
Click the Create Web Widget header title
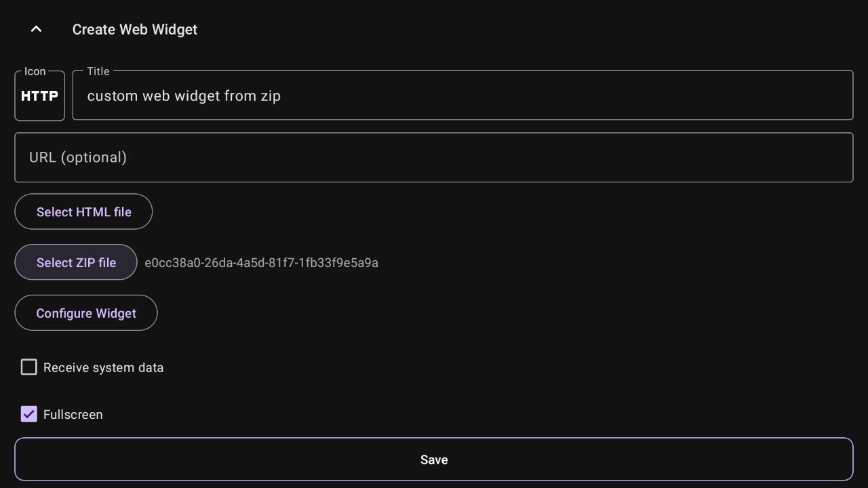click(135, 30)
